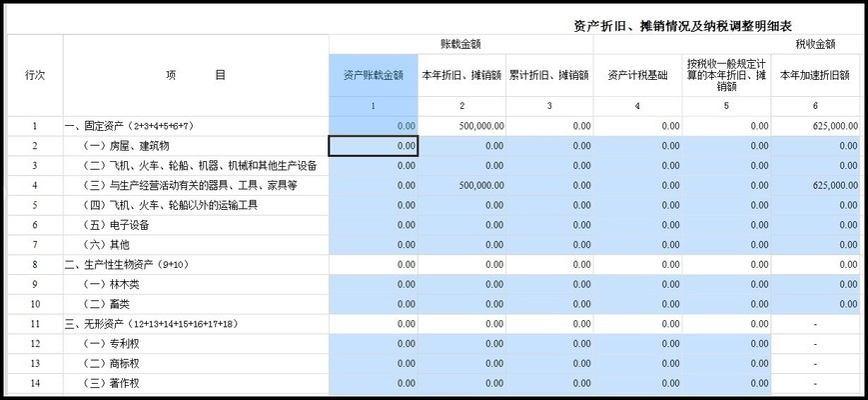Click 资产计税基础 cell for 著作权
This screenshot has width=868, height=400.
637,383
